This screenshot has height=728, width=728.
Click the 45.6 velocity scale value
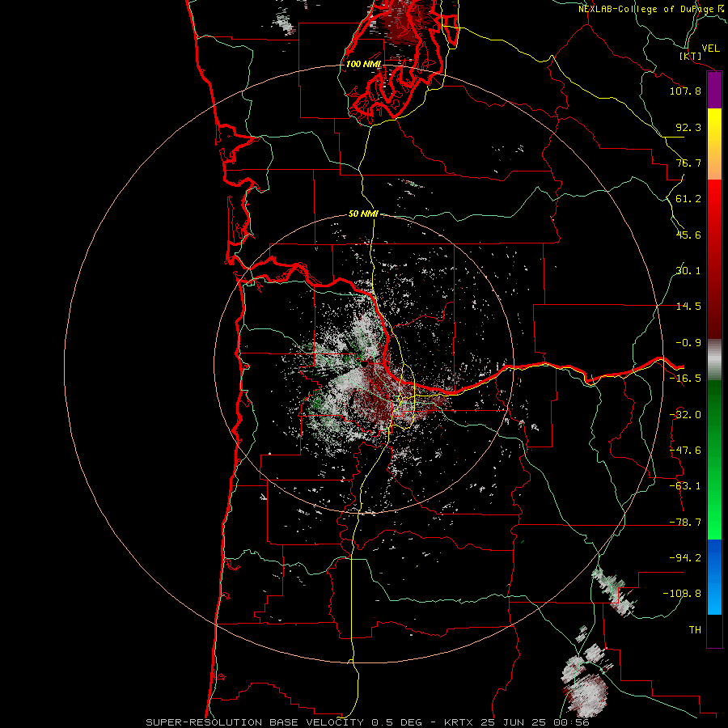pyautogui.click(x=688, y=235)
